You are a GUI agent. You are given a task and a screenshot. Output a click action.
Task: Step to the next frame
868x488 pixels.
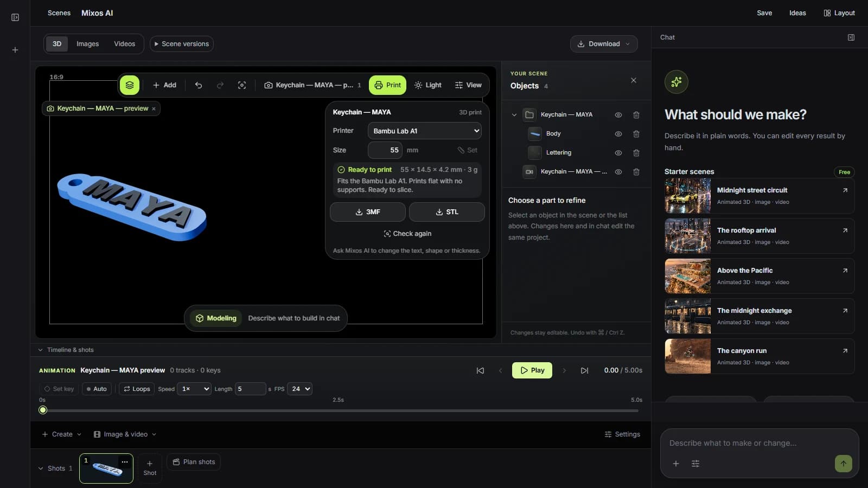coord(564,370)
